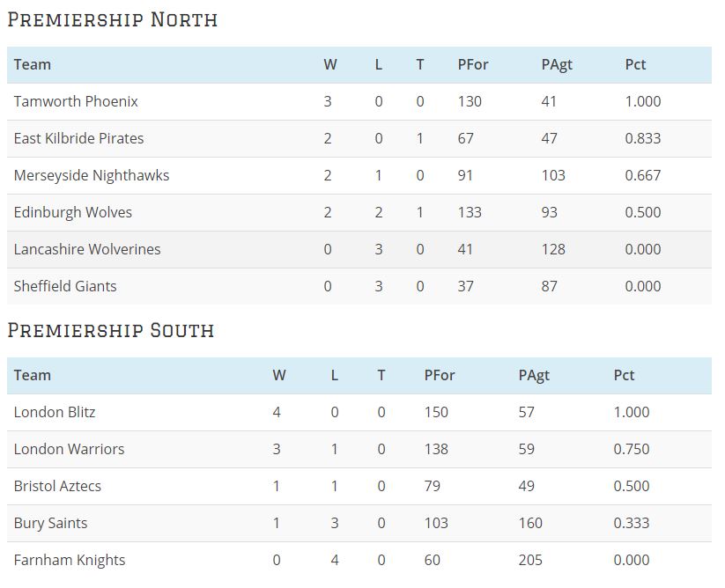Screen dimensions: 725x588
Task: Click the Premiership North heading
Action: click(113, 19)
